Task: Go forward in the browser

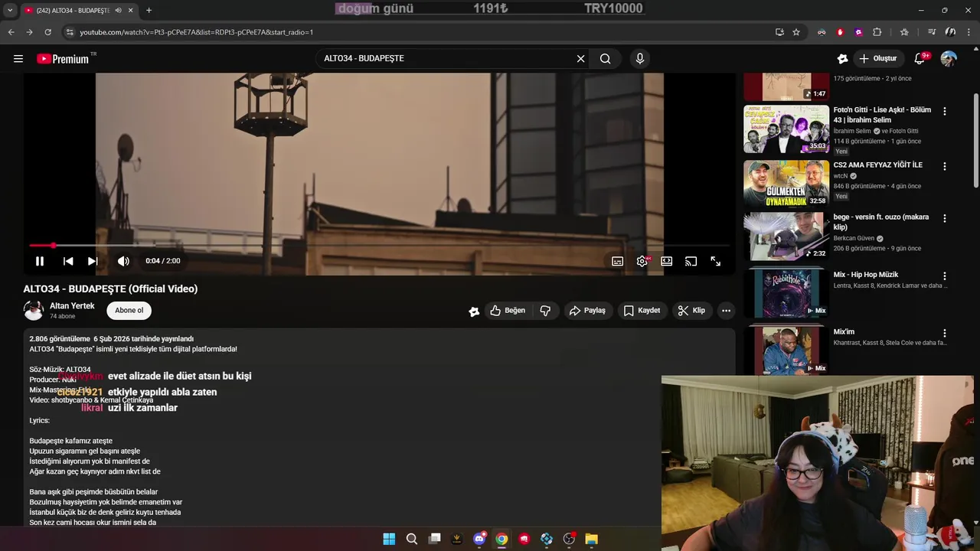Action: (29, 32)
